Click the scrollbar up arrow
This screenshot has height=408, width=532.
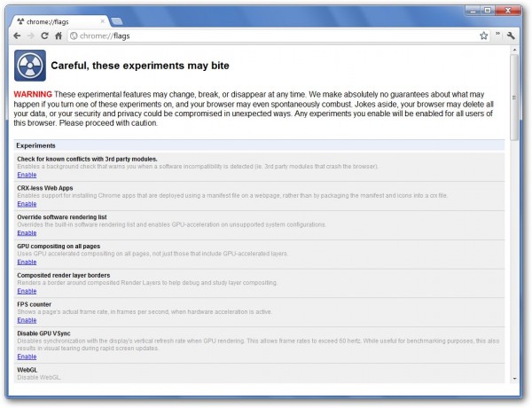(514, 50)
